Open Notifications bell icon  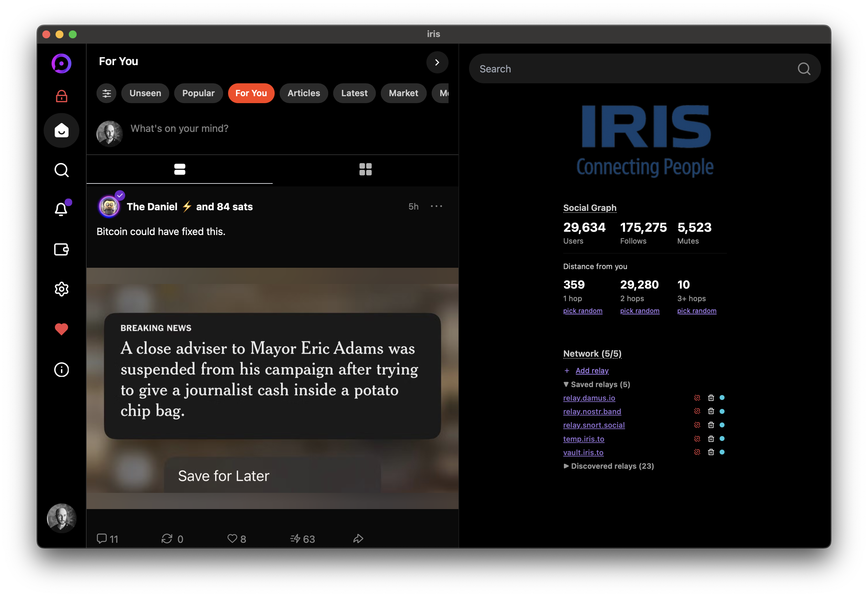pyautogui.click(x=61, y=209)
